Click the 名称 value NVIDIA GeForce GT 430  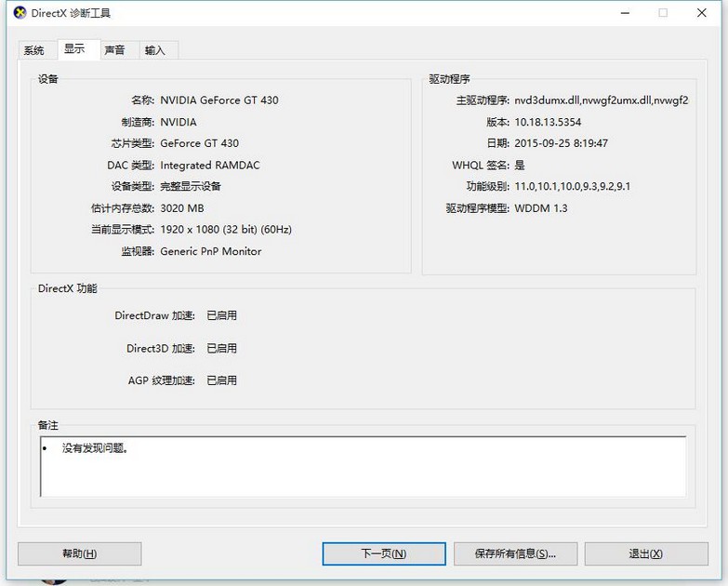(x=218, y=100)
